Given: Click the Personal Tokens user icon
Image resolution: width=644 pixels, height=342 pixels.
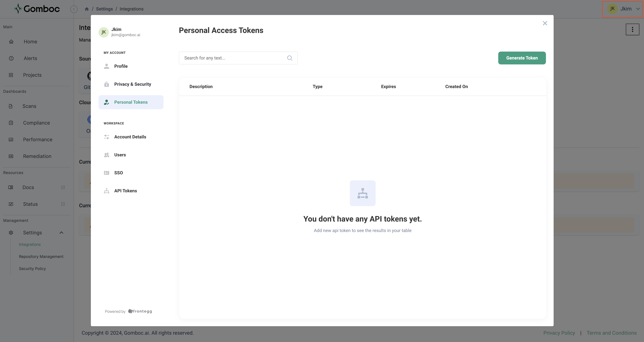Looking at the screenshot, I should tap(107, 102).
